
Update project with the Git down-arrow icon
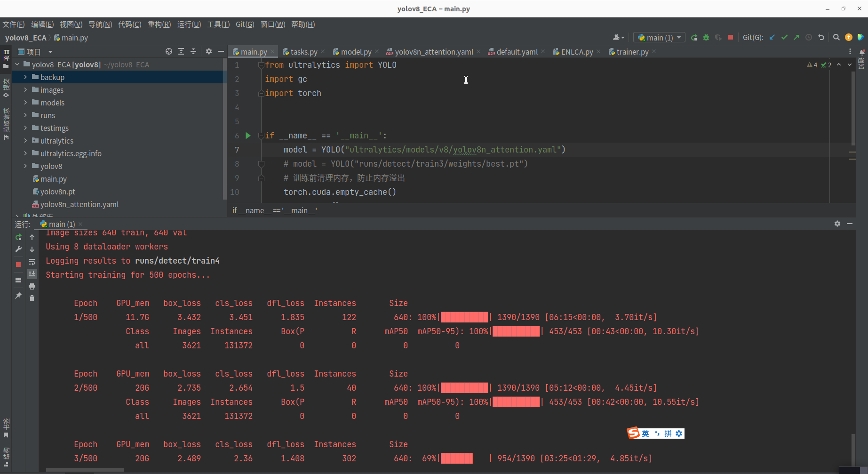coord(772,37)
